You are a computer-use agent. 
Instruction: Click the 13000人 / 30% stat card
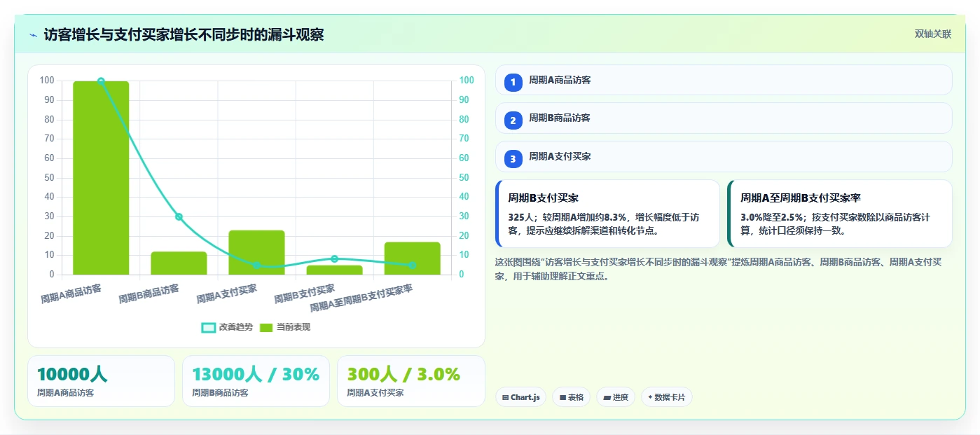[x=256, y=381]
